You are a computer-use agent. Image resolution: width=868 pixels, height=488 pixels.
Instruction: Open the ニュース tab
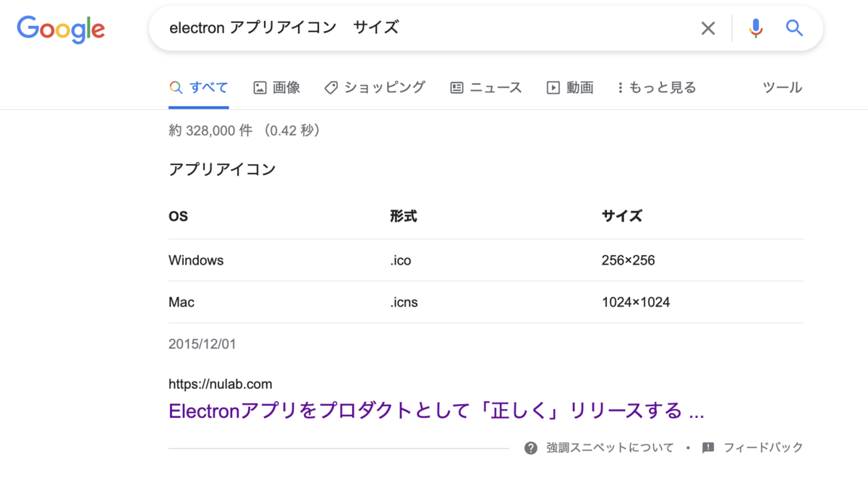pos(485,87)
